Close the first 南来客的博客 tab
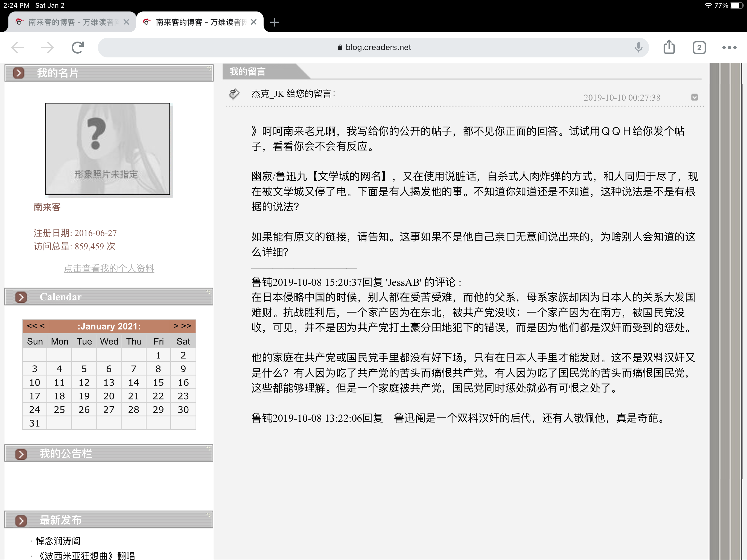The height and width of the screenshot is (560, 747). [126, 22]
